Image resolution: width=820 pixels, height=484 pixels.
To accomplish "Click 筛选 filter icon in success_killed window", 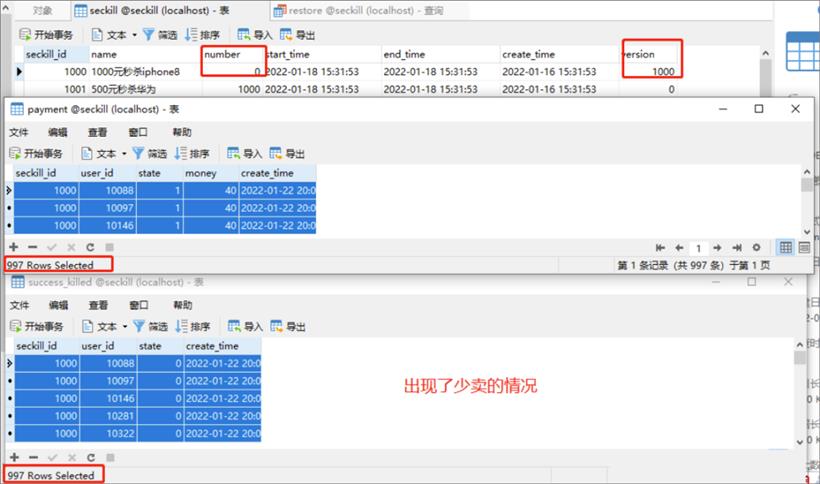I will [151, 327].
